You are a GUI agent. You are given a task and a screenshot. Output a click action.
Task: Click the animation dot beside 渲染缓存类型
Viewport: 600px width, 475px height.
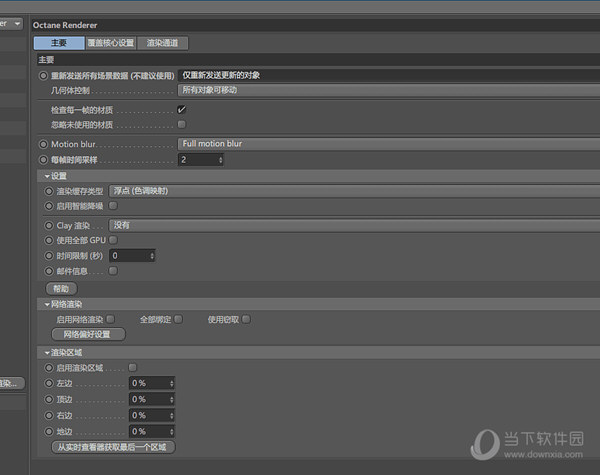pos(49,191)
